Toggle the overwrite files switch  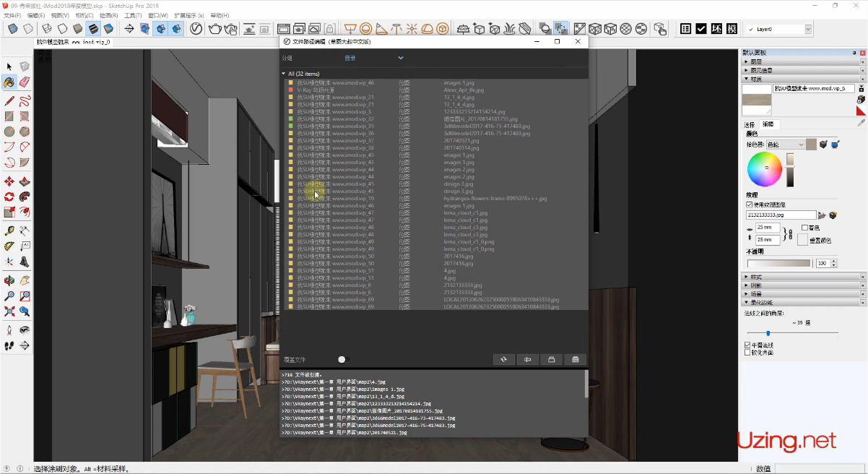344,359
